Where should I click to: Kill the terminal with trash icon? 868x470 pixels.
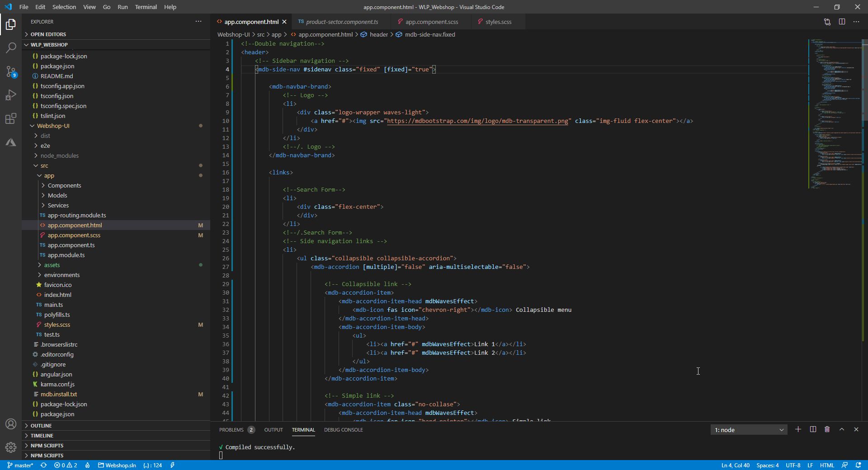click(827, 429)
